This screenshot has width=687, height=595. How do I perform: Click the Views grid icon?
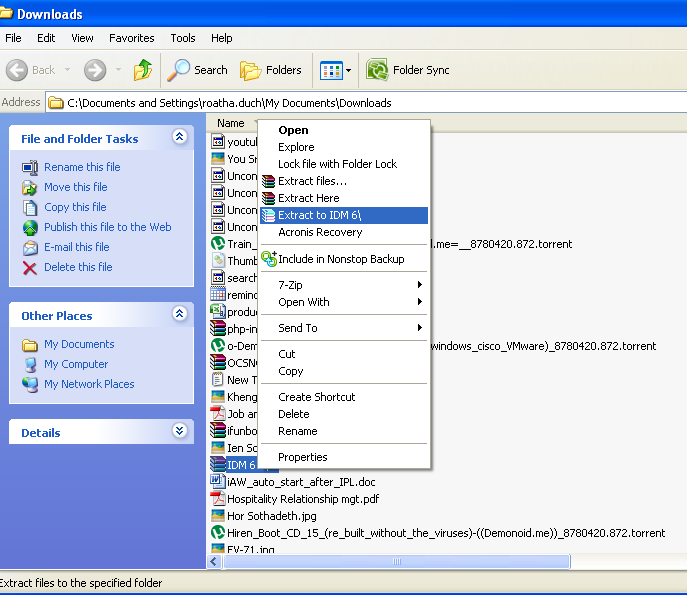coord(331,70)
